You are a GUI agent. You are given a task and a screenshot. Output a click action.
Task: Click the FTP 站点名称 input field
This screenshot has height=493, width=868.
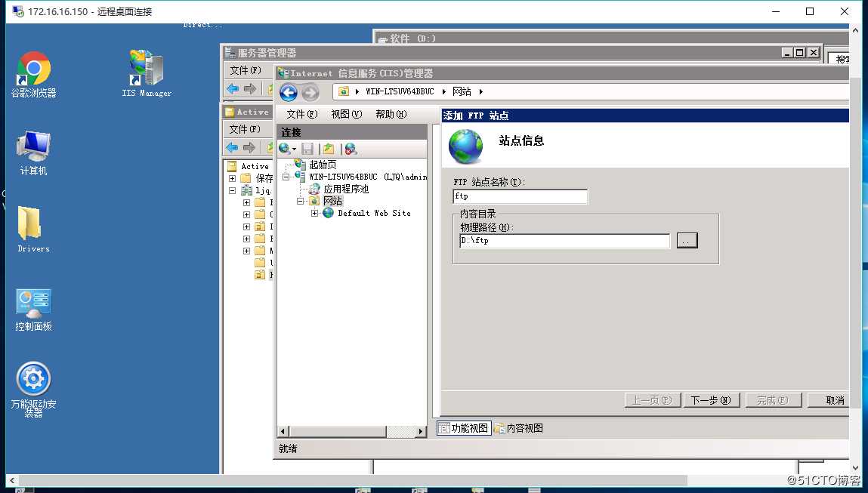(520, 196)
